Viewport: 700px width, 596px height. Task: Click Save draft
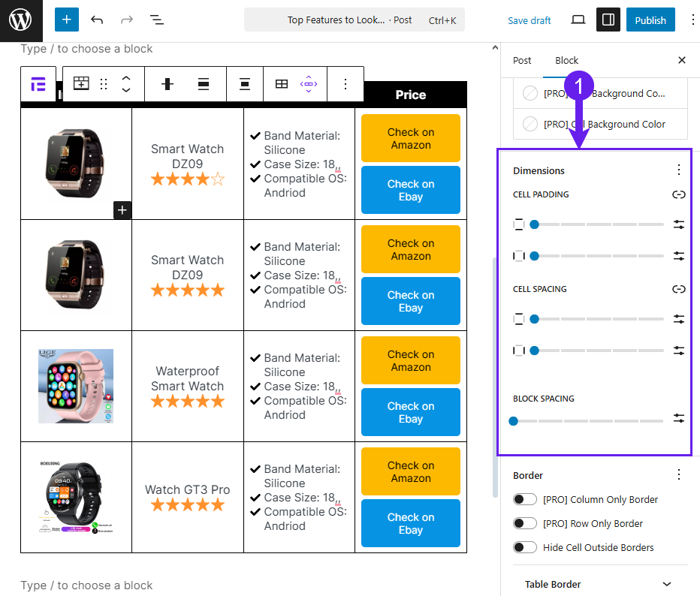[x=529, y=20]
